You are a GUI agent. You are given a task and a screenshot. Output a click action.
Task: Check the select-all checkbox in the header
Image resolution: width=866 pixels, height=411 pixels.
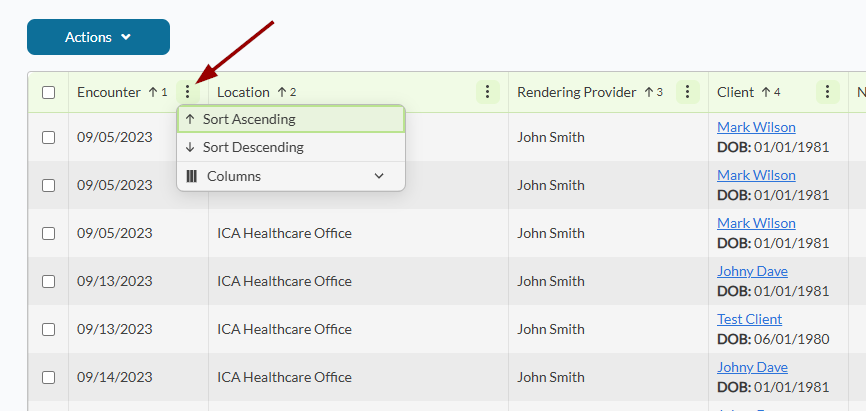[48, 93]
